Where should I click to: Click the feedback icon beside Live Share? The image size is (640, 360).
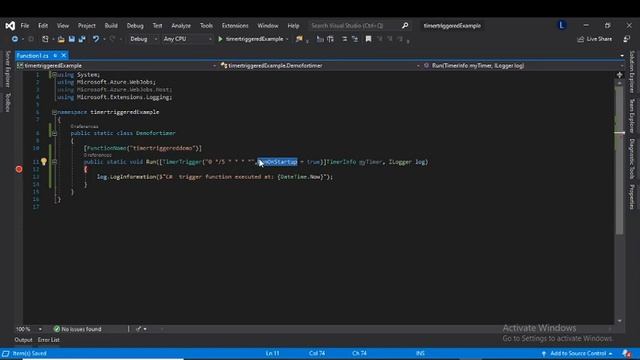(627, 39)
